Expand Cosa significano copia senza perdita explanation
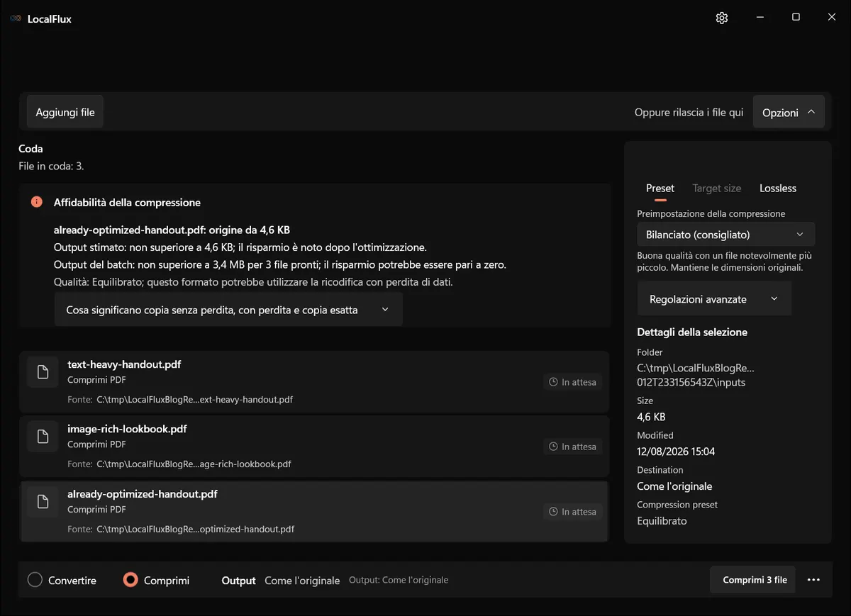The image size is (851, 616). click(228, 310)
